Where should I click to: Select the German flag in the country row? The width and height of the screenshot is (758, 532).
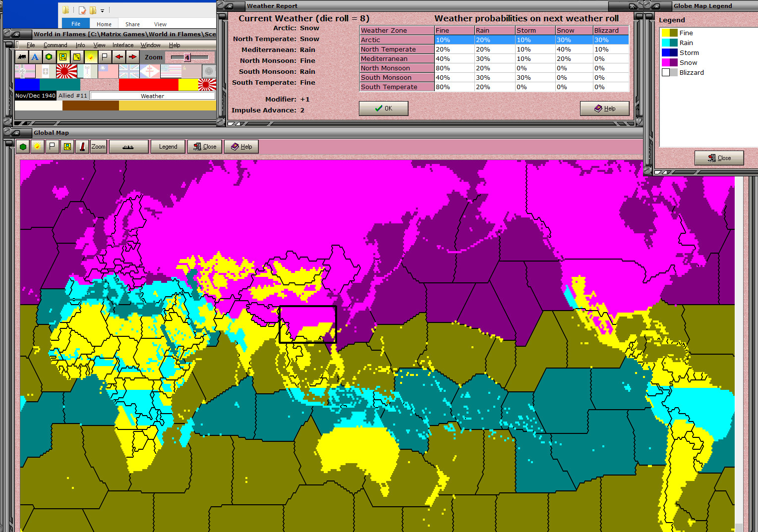[x=25, y=71]
